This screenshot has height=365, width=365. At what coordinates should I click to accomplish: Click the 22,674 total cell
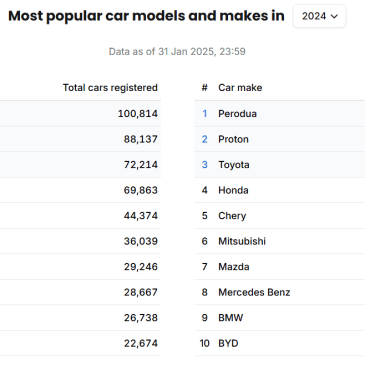pos(141,343)
